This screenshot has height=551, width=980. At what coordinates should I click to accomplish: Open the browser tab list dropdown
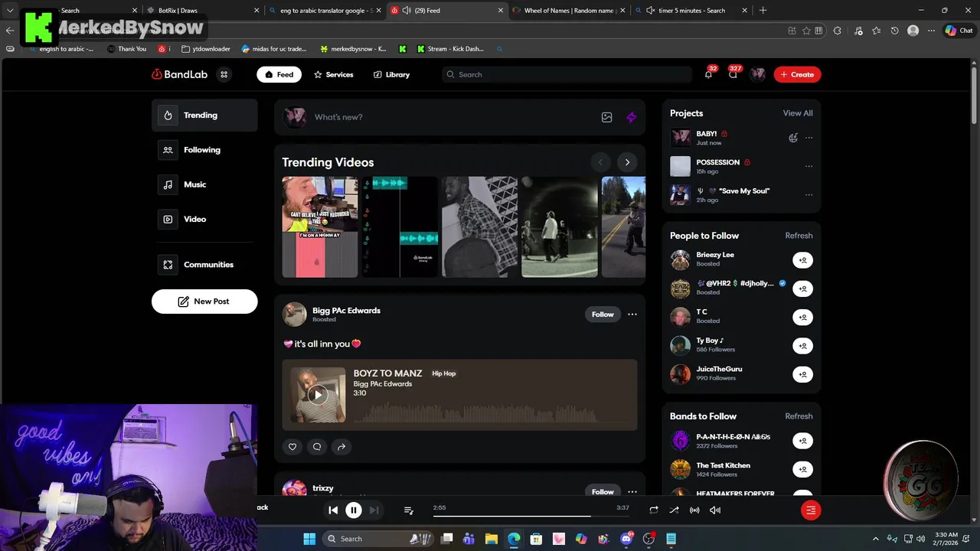pyautogui.click(x=10, y=11)
